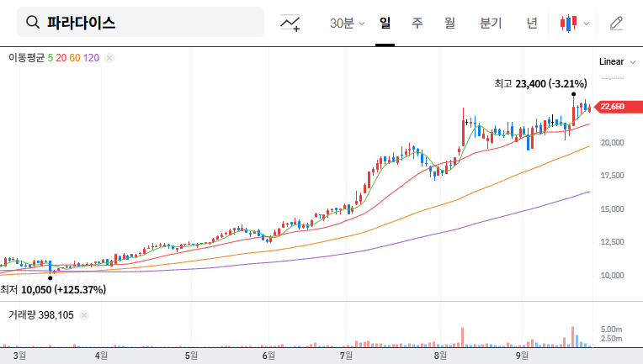Expand the chart type chevron
The height and width of the screenshot is (364, 643).
pos(587,24)
